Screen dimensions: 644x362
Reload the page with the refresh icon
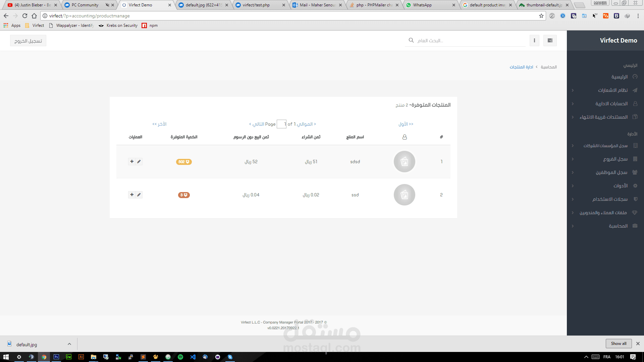25,16
